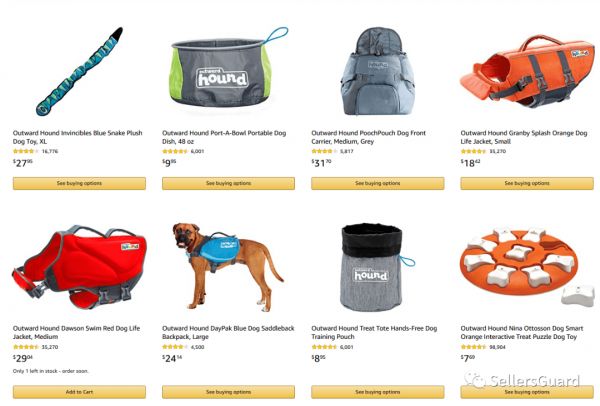Add the Dawson Swim life jacket to cart
This screenshot has height=406, width=600.
click(79, 392)
